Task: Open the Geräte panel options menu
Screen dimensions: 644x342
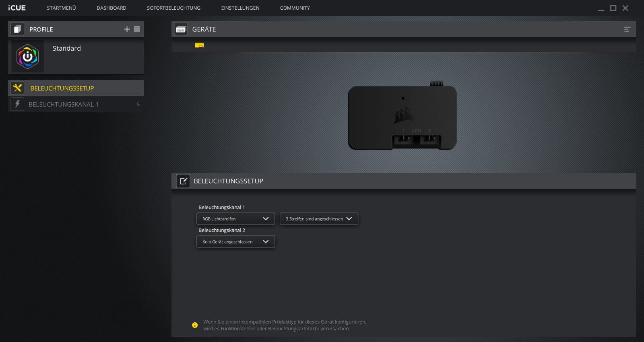Action: pyautogui.click(x=627, y=29)
